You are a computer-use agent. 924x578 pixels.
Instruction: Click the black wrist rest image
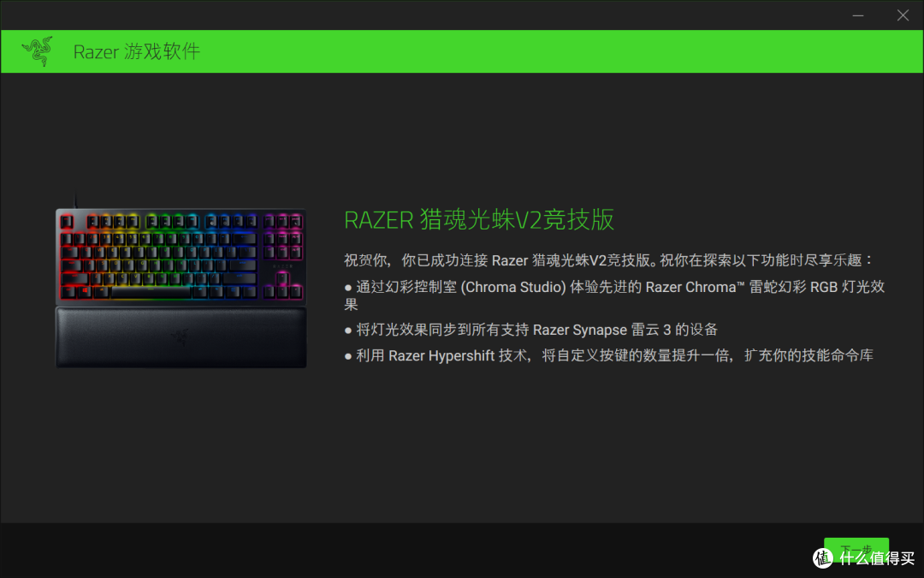[181, 337]
